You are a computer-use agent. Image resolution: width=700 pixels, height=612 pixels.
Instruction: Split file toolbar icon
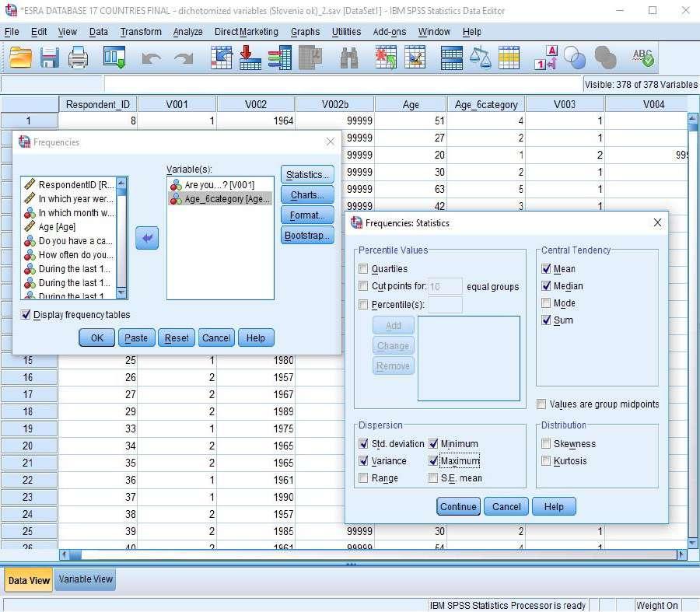[451, 58]
